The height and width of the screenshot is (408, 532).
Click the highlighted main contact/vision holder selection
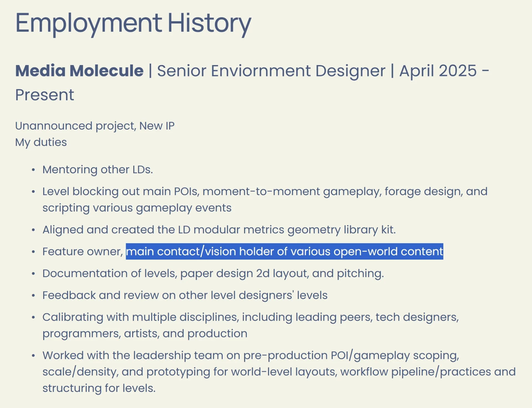click(285, 251)
